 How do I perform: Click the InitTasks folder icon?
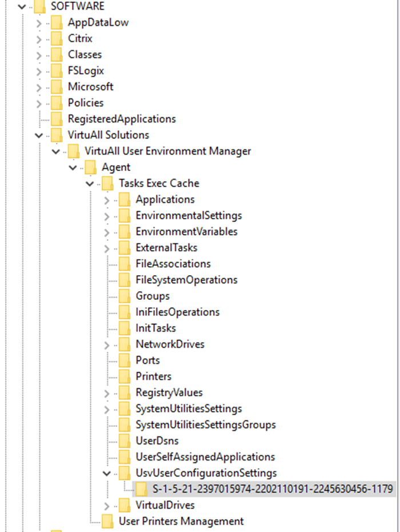click(x=125, y=328)
